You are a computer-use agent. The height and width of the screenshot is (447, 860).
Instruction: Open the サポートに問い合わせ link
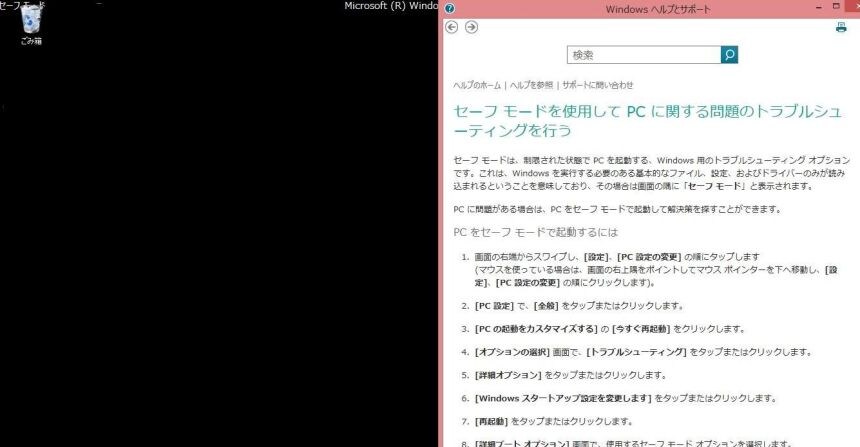coord(597,85)
